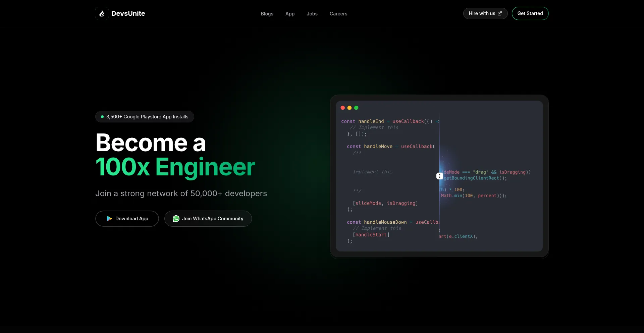
Task: Click the Hire with us button label
Action: (482, 13)
